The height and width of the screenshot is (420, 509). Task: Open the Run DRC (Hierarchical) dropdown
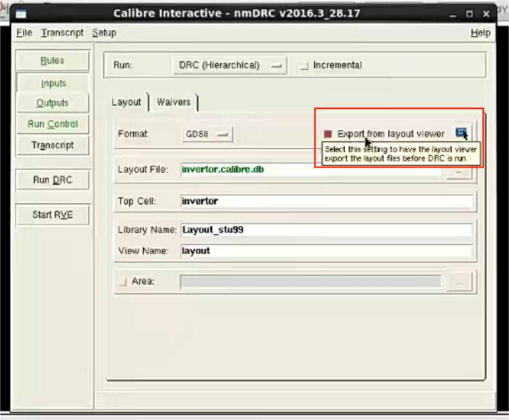coord(230,65)
